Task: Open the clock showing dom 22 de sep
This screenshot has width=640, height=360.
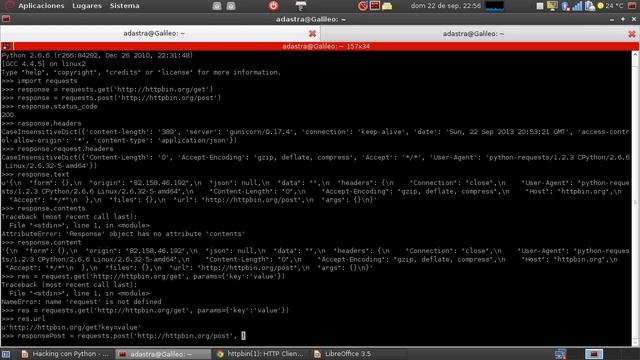Action: point(446,6)
